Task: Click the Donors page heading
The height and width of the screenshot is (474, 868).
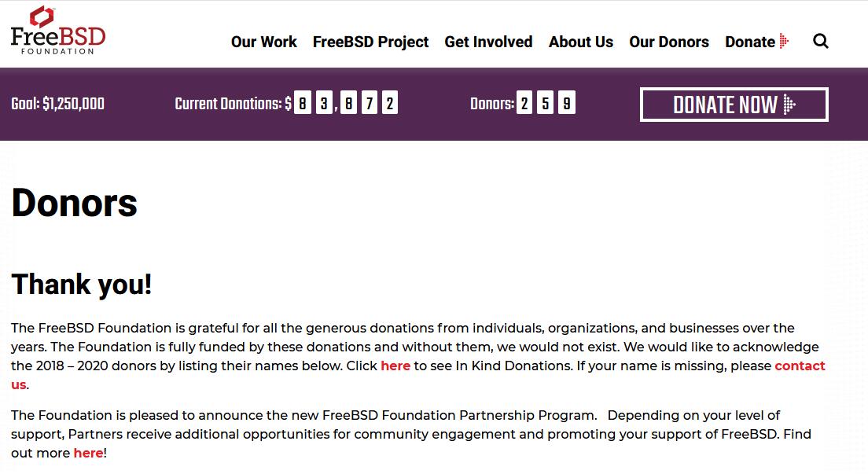Action: 74,204
